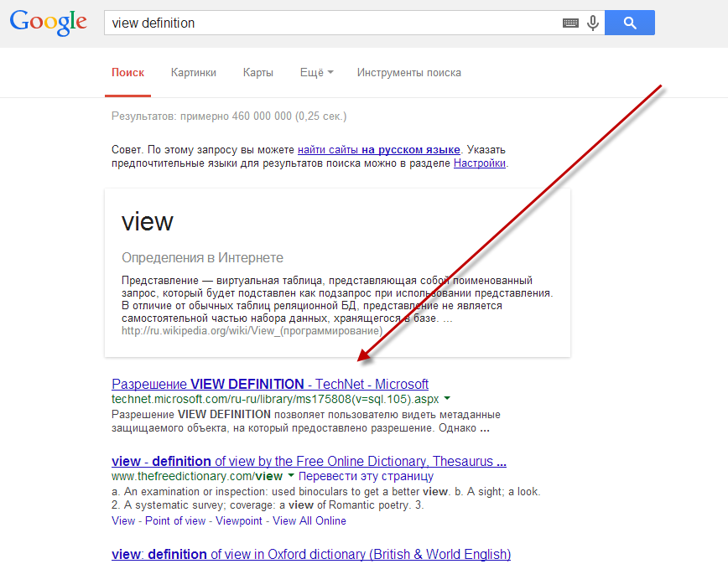Open the Point of view sitelink
The height and width of the screenshot is (564, 728).
[175, 520]
